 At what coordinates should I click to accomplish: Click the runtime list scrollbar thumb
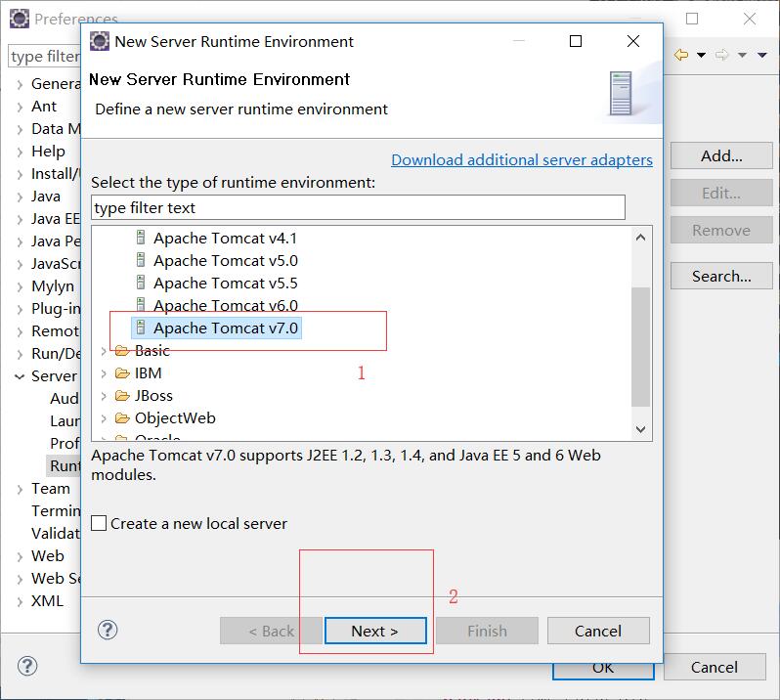[x=641, y=347]
